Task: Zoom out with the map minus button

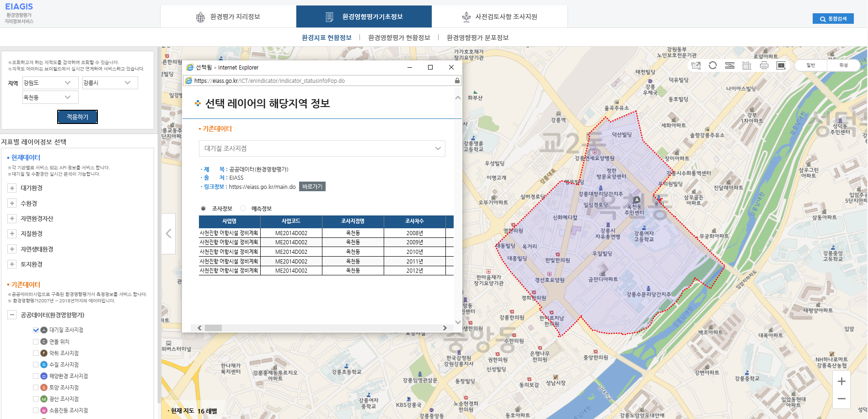Action: (841, 399)
